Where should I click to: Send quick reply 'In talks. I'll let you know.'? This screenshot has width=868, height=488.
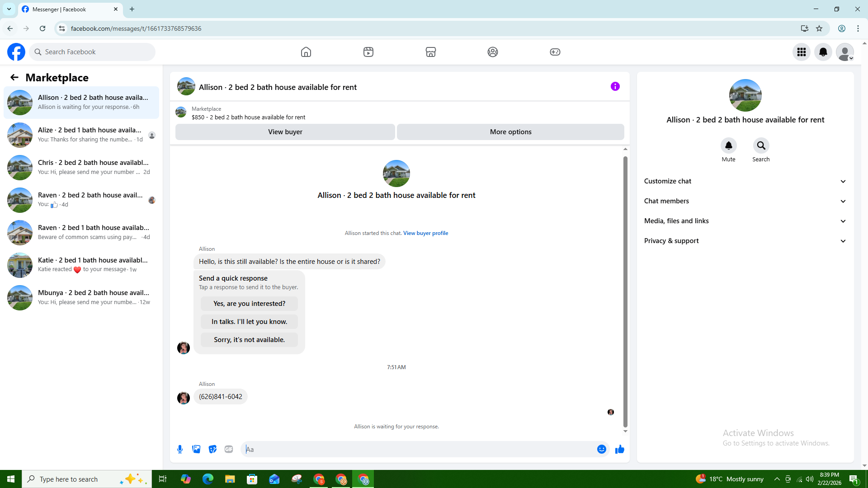point(250,322)
